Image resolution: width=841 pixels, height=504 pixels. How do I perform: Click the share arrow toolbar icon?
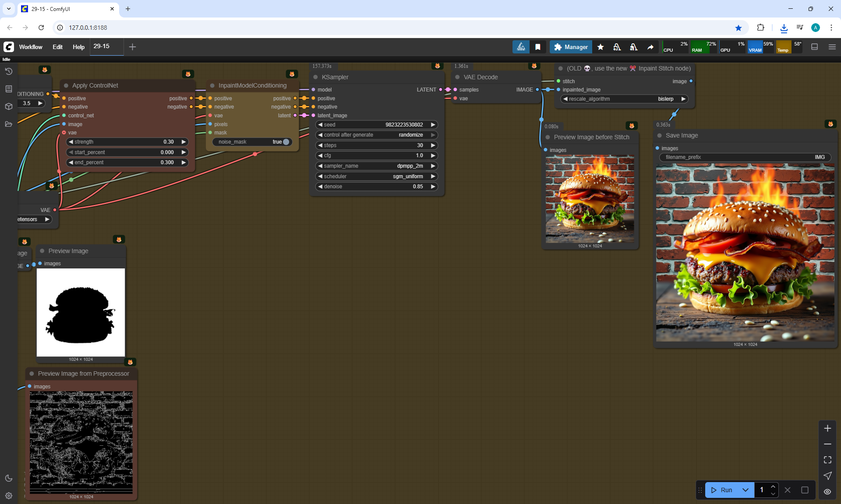[650, 47]
